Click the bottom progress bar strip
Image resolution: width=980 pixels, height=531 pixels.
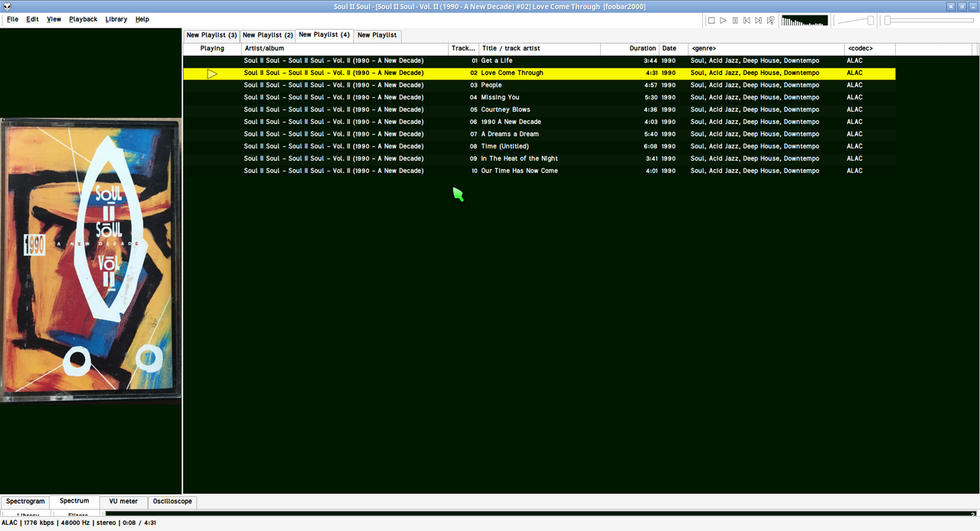point(541,514)
